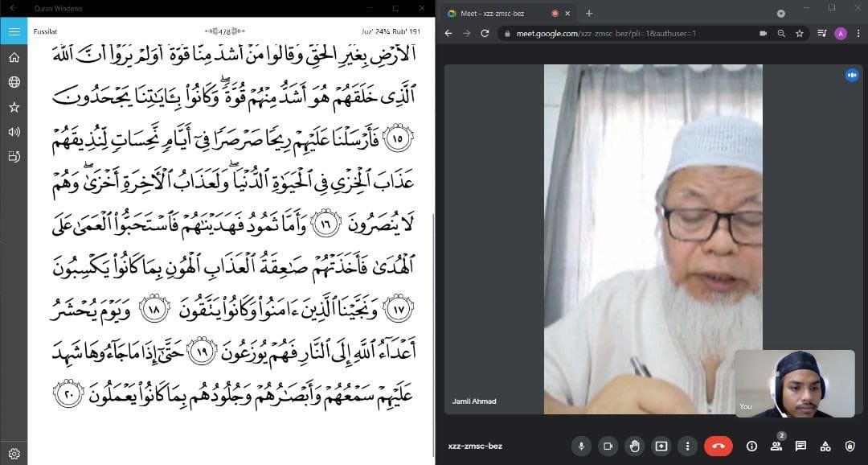Close the Meet browser tab
This screenshot has width=868, height=465.
coord(567,14)
